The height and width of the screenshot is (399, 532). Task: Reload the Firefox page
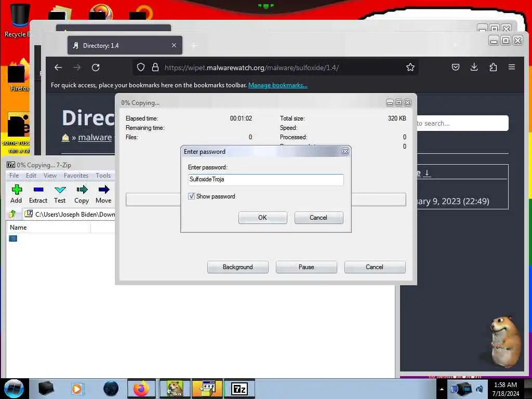[x=96, y=68]
